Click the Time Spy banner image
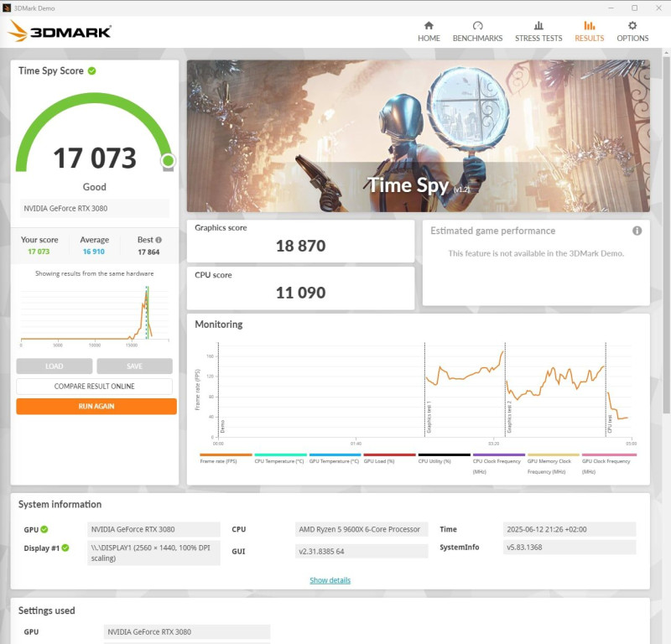 tap(418, 136)
